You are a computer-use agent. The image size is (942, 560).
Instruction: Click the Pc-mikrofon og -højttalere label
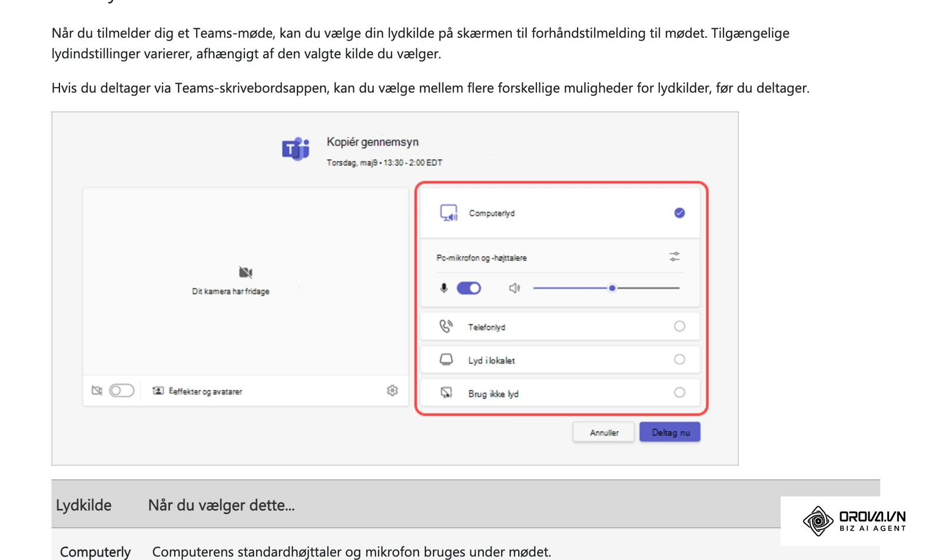point(482,258)
